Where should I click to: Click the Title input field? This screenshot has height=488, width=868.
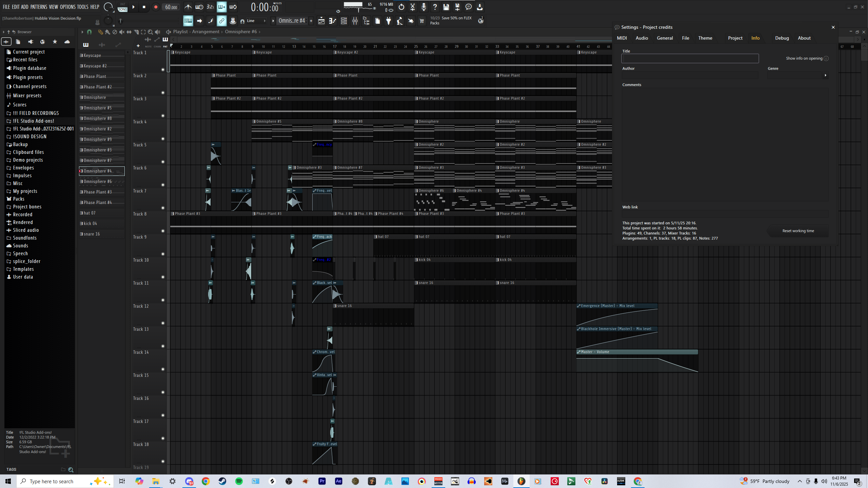point(690,59)
